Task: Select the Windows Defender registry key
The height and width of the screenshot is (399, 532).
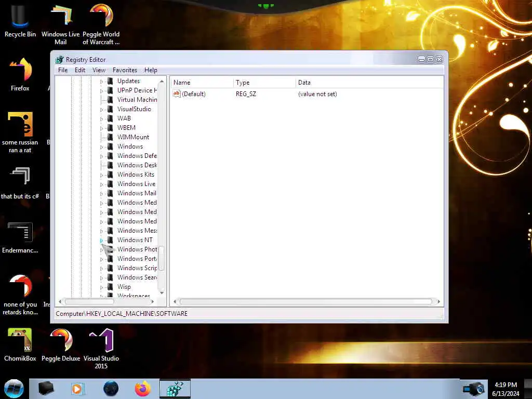Action: click(137, 156)
